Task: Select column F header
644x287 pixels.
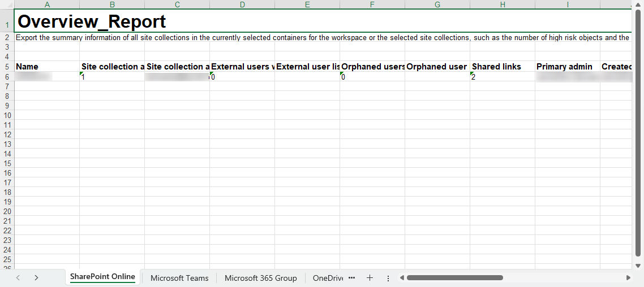Action: 372,5
